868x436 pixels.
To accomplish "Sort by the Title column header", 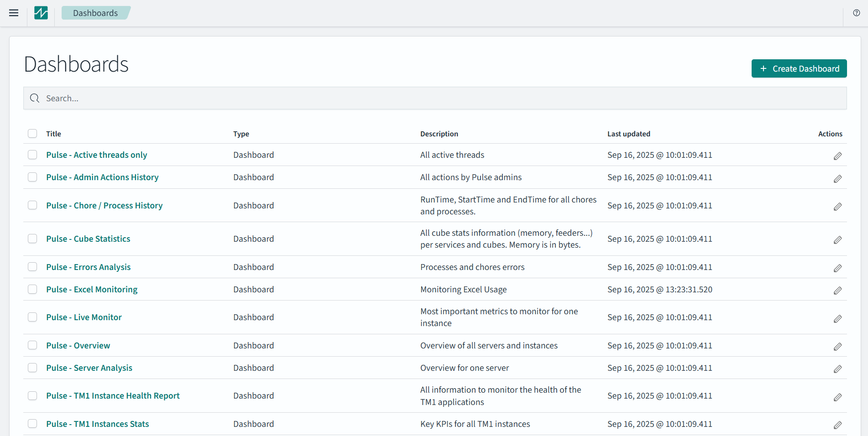I will point(53,134).
